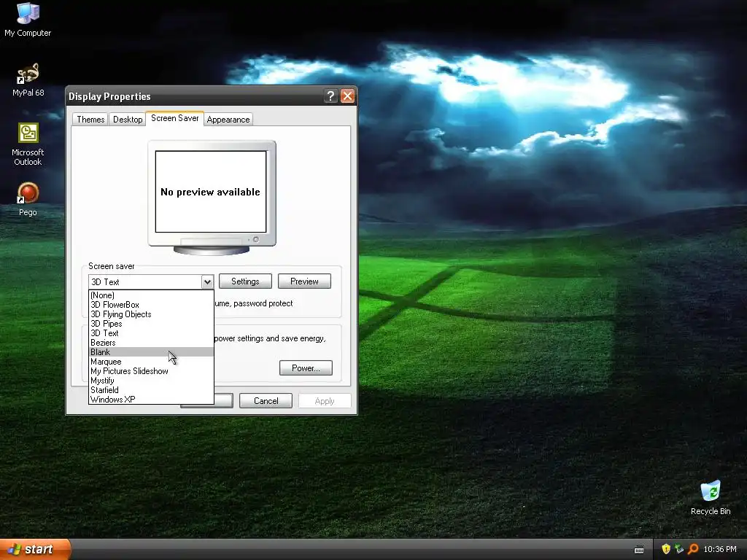Click the network connection tray icon
Screen dimensions: 747x560
click(679, 549)
